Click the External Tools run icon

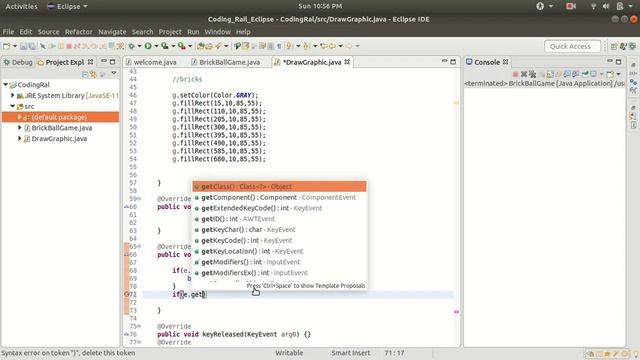pos(182,46)
